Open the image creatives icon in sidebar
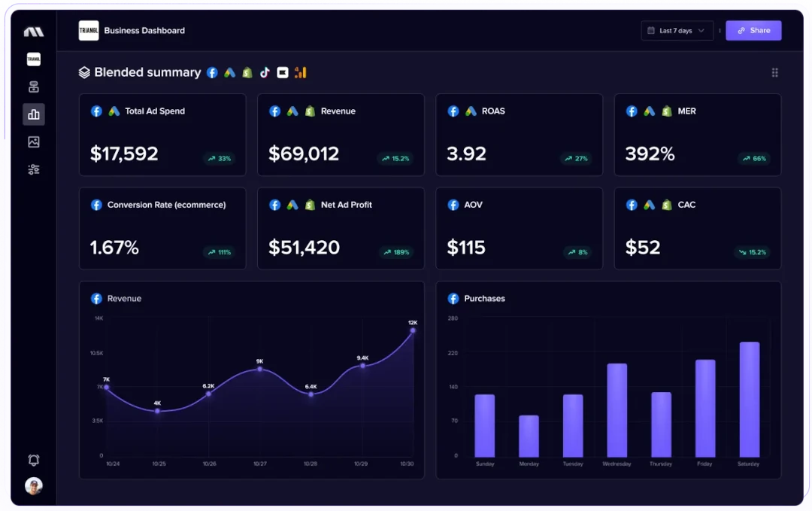 pyautogui.click(x=34, y=142)
